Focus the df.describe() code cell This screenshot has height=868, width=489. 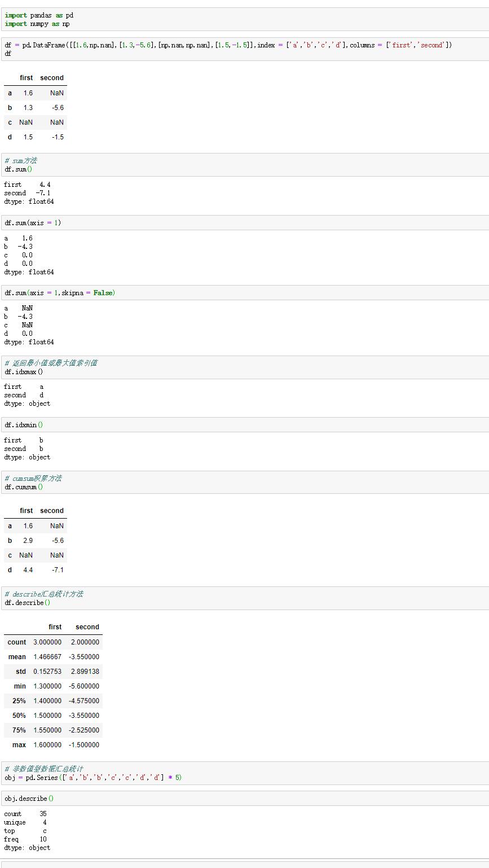(244, 598)
